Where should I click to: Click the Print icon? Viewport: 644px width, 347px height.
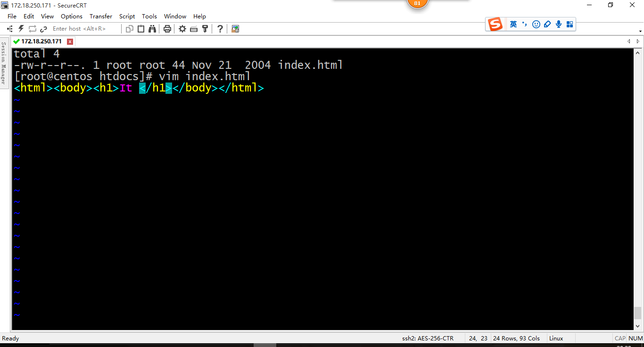167,29
